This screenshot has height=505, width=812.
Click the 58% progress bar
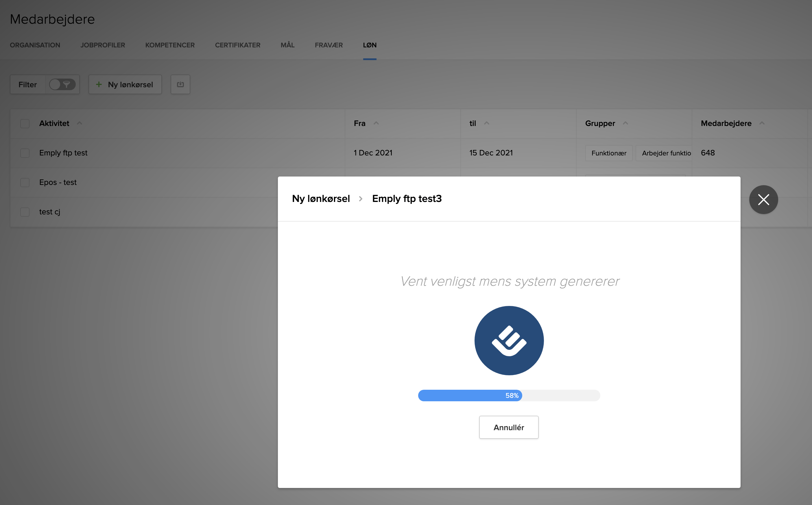(x=509, y=396)
